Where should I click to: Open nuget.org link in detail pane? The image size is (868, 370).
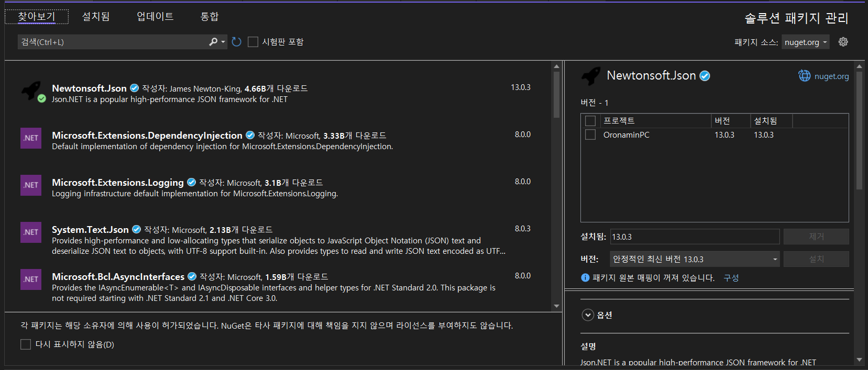(831, 76)
